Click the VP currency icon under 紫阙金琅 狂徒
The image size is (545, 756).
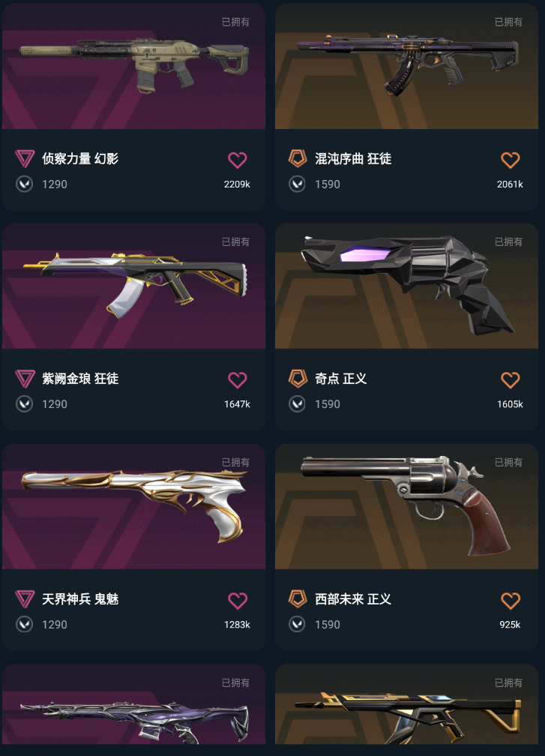click(24, 404)
